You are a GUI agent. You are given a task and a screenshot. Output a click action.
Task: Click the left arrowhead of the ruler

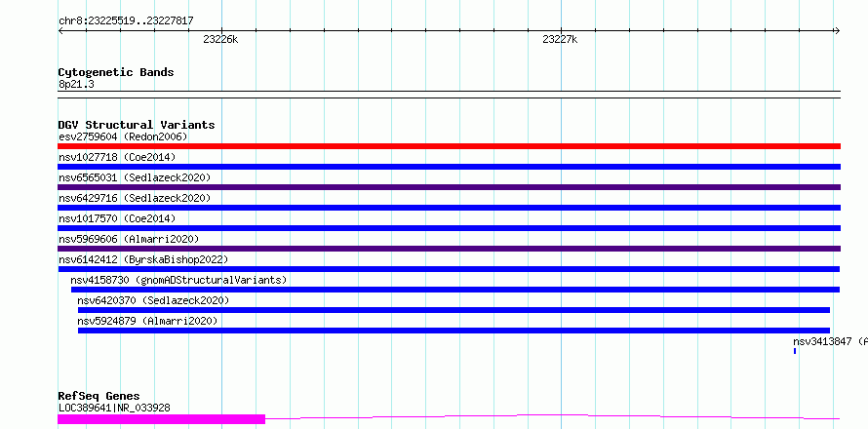click(60, 31)
